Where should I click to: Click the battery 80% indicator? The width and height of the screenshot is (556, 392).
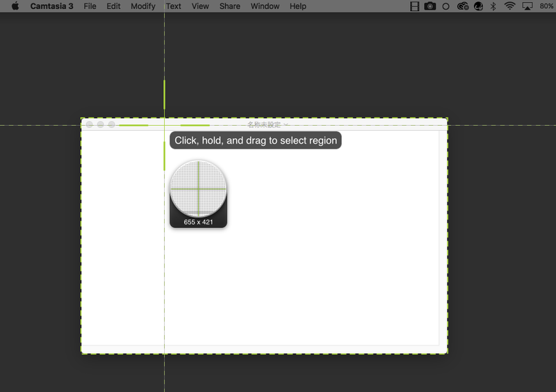[x=546, y=6]
